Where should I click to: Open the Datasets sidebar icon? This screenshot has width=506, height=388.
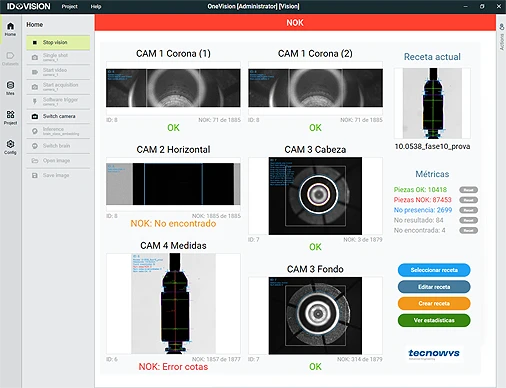tap(10, 58)
